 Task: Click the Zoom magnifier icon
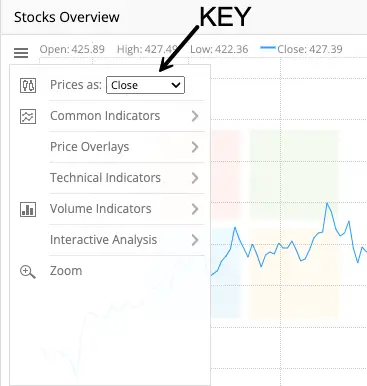[28, 272]
